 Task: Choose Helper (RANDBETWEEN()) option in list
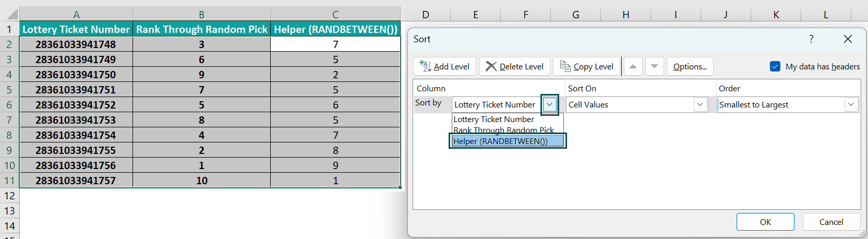point(508,141)
